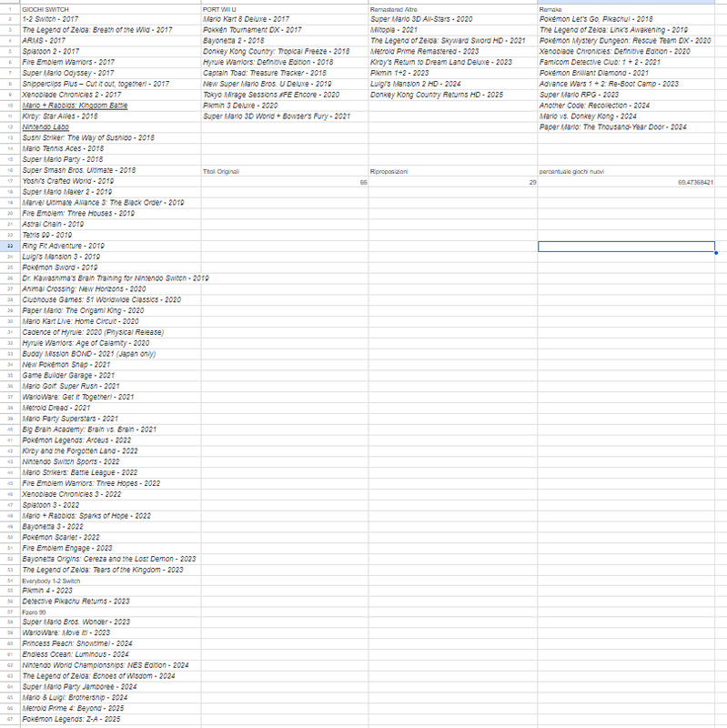The height and width of the screenshot is (728, 727).
Task: Click cell '1-2 Switch - 2017'
Action: click(x=110, y=19)
